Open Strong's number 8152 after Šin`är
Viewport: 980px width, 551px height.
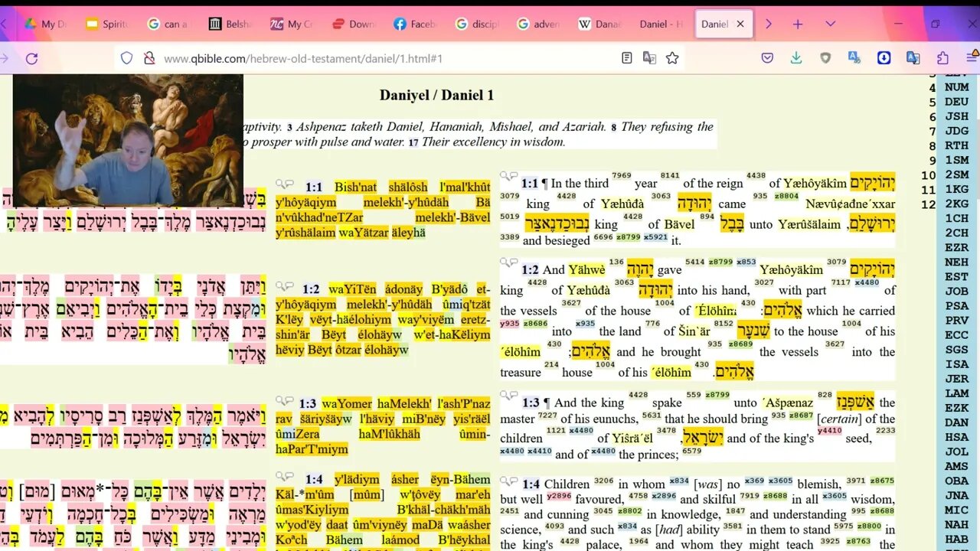[724, 324]
